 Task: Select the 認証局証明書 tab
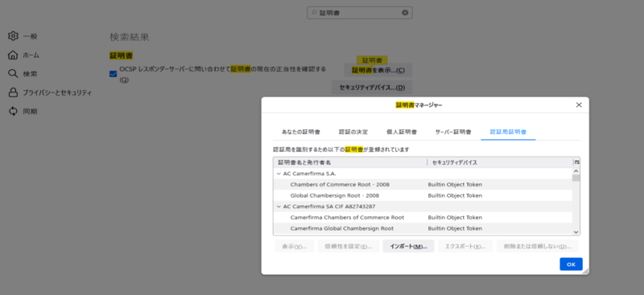tap(508, 132)
